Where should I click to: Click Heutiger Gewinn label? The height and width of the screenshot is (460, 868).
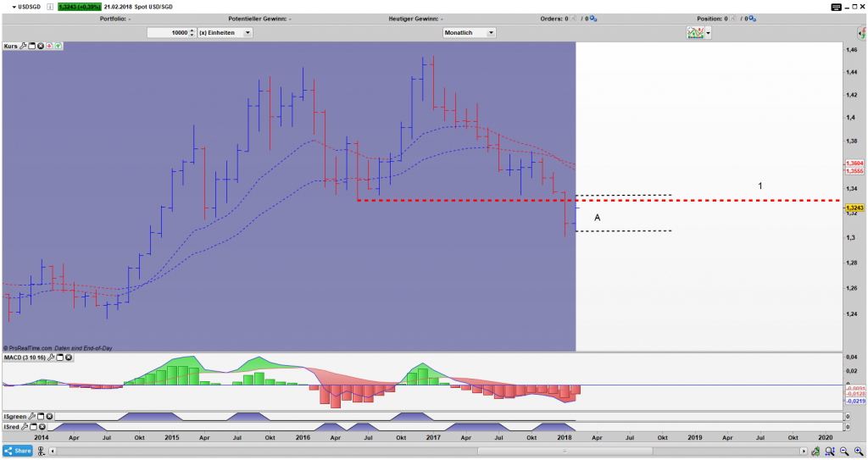415,19
